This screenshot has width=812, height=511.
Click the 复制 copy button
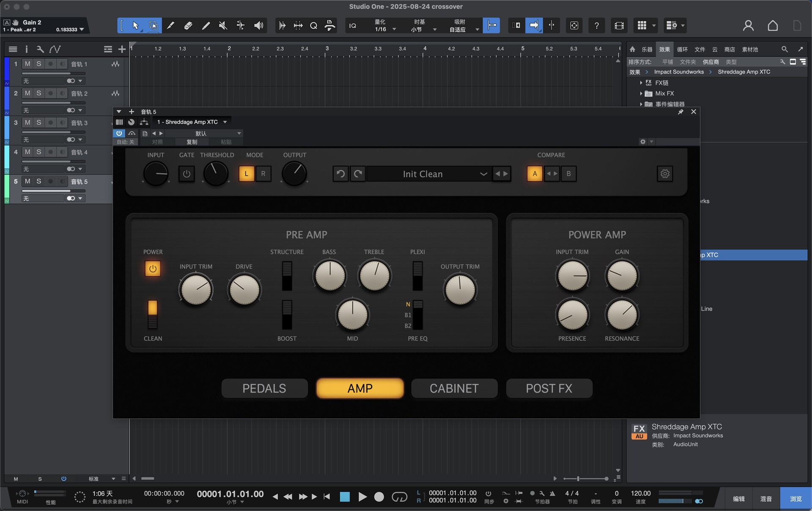(192, 142)
